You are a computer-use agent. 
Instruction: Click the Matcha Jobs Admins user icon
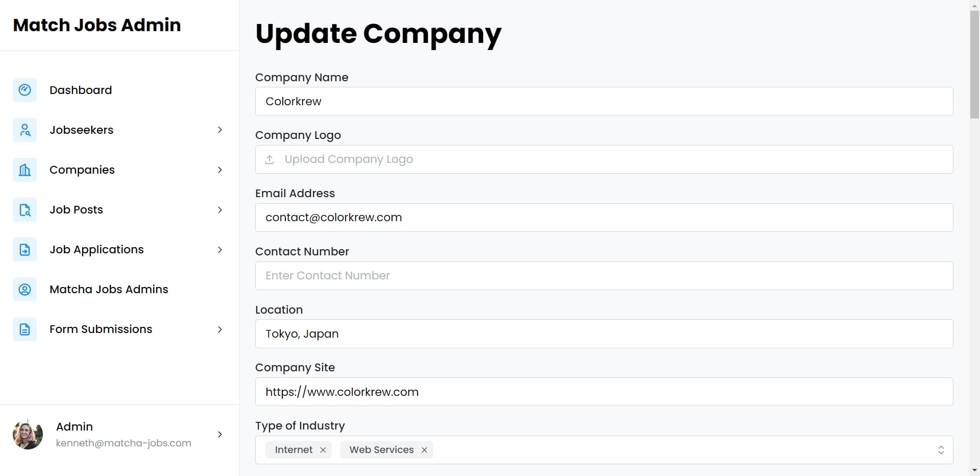tap(24, 289)
